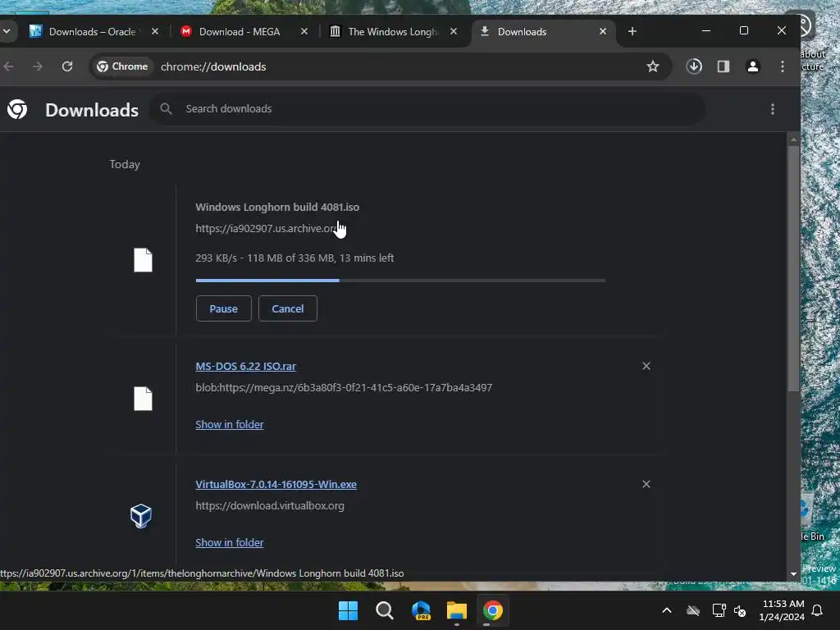This screenshot has height=630, width=840.
Task: Expand the system tray hidden icons chevron
Action: (x=667, y=610)
